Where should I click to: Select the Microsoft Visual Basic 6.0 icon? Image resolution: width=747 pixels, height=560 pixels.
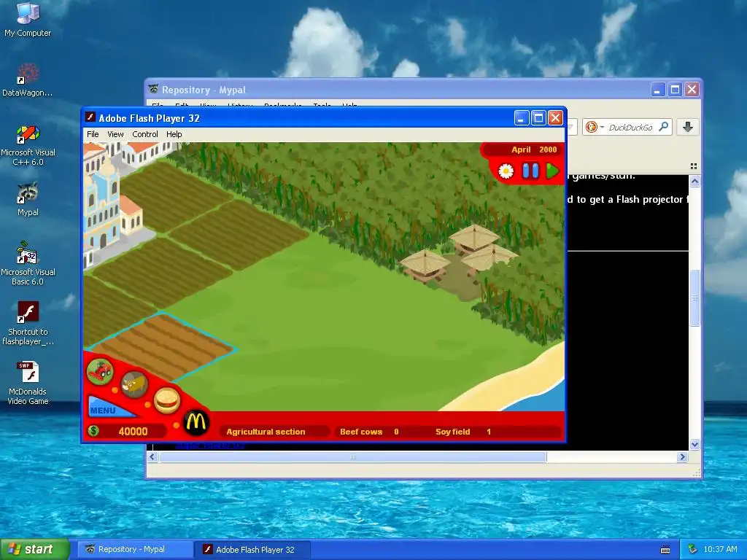(28, 264)
